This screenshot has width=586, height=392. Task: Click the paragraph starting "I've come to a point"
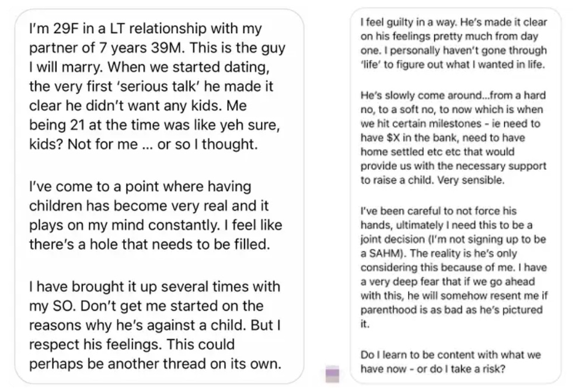(155, 215)
